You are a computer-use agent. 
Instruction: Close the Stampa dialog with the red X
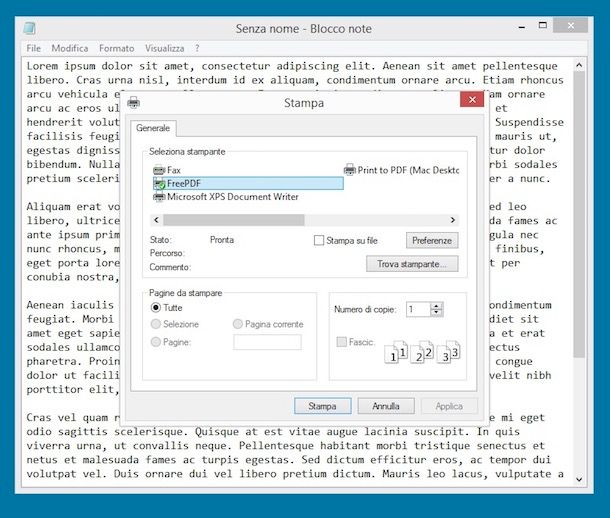[472, 100]
